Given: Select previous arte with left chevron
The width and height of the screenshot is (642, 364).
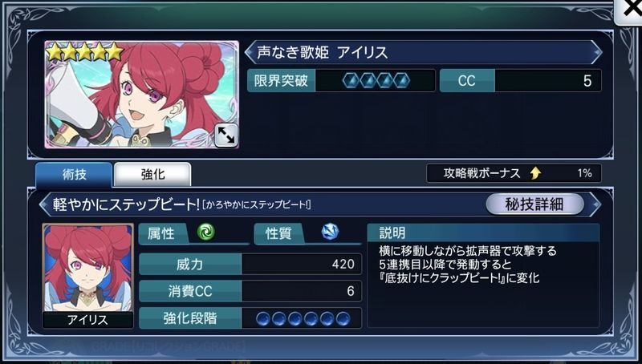Looking at the screenshot, I should pos(45,204).
